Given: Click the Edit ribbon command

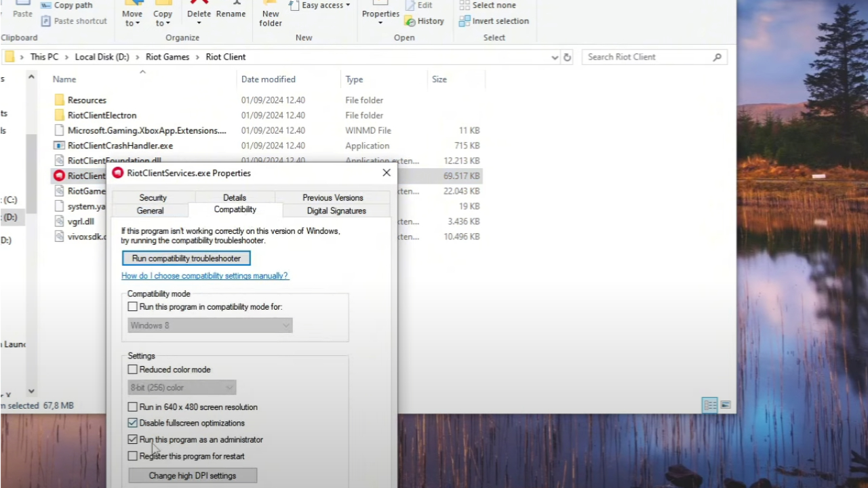Looking at the screenshot, I should tap(418, 5).
